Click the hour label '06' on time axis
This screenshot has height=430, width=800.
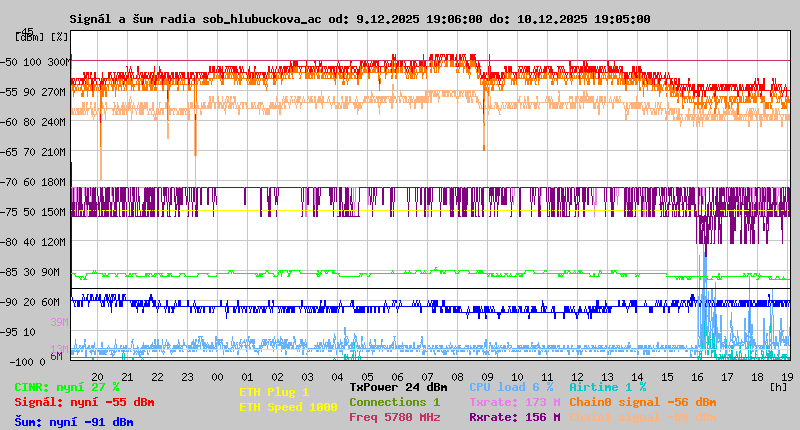397,377
